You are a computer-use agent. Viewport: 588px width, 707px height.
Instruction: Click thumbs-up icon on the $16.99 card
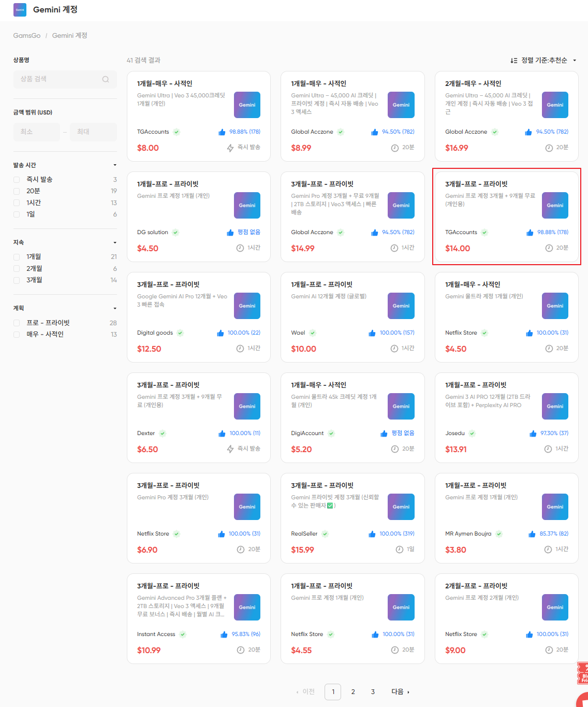point(528,132)
